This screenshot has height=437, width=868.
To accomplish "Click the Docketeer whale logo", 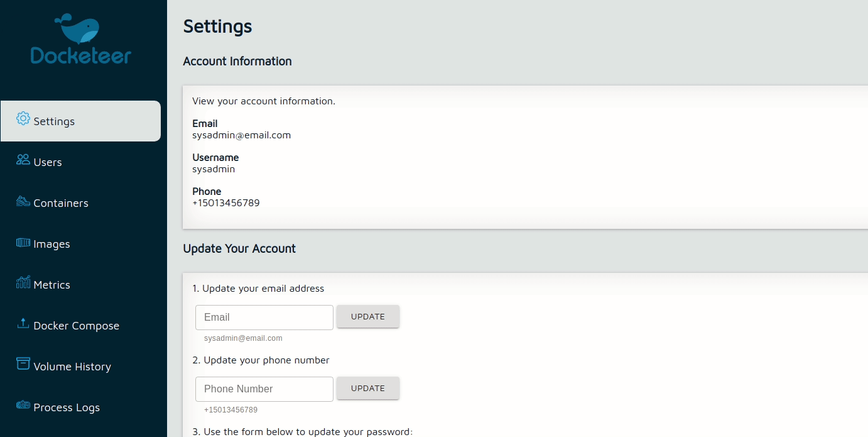I will [77, 29].
